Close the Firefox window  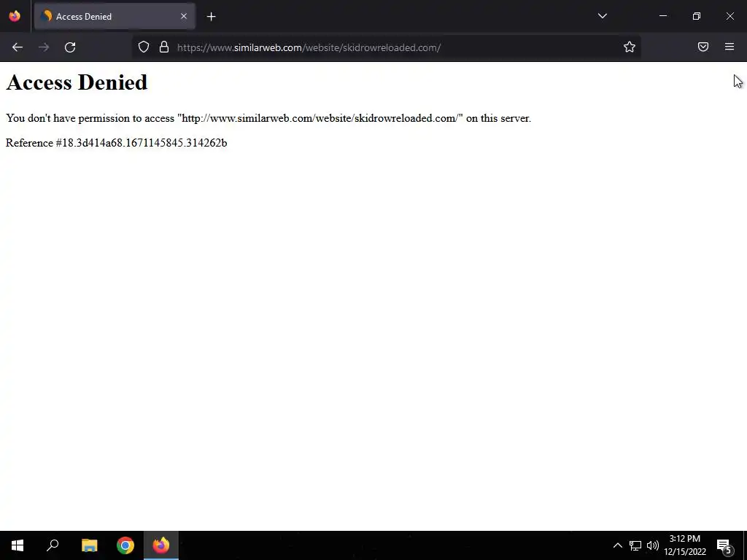point(729,16)
